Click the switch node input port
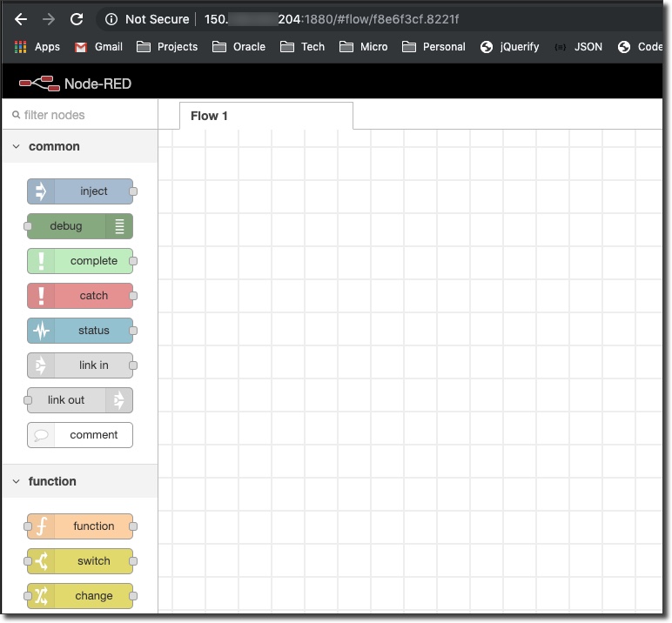This screenshot has width=672, height=623. coord(28,561)
